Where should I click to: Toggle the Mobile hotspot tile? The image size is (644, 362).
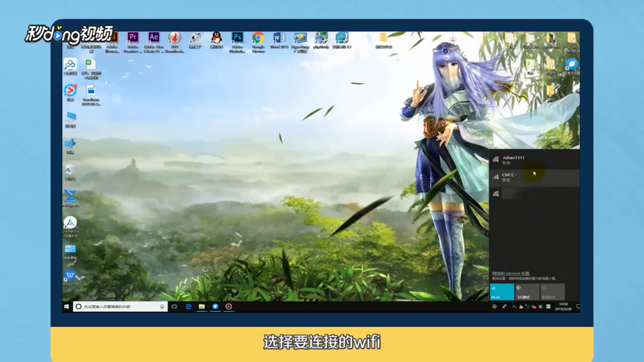[552, 292]
